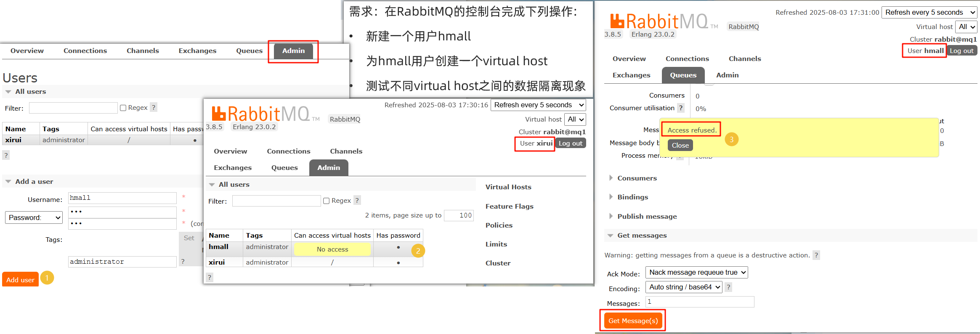Open Refresh every 5 seconds dropdown, hmall window
The width and height of the screenshot is (980, 334).
(930, 12)
